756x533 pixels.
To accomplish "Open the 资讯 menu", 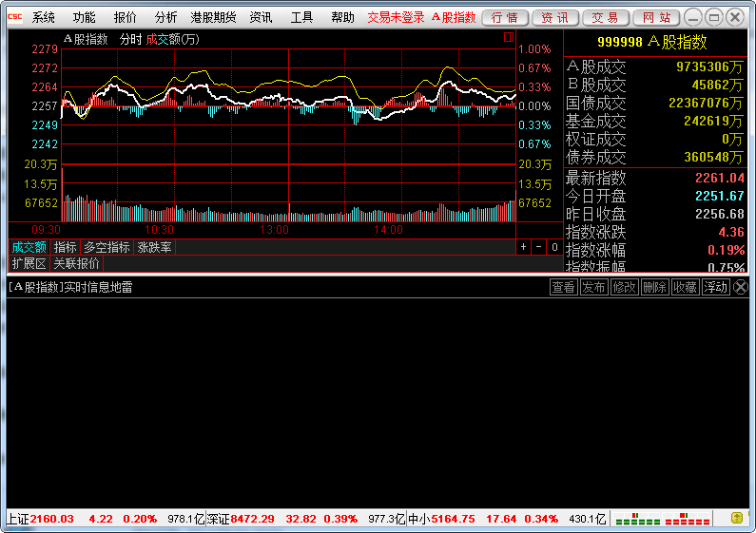I will [261, 18].
